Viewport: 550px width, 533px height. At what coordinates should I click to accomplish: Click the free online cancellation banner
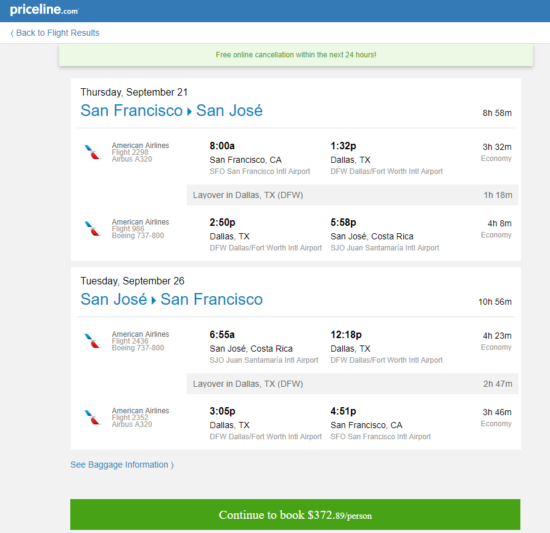[296, 55]
